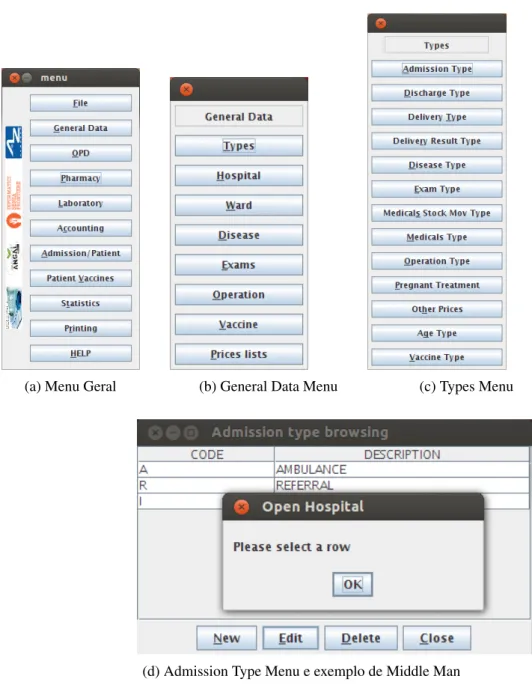The height and width of the screenshot is (688, 532).
Task: Click OK in the Please select a row dialog
Action: [x=352, y=584]
